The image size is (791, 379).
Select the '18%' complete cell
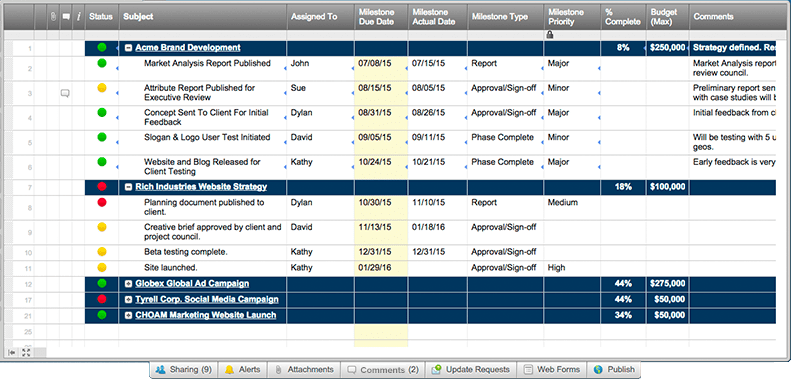pos(623,187)
